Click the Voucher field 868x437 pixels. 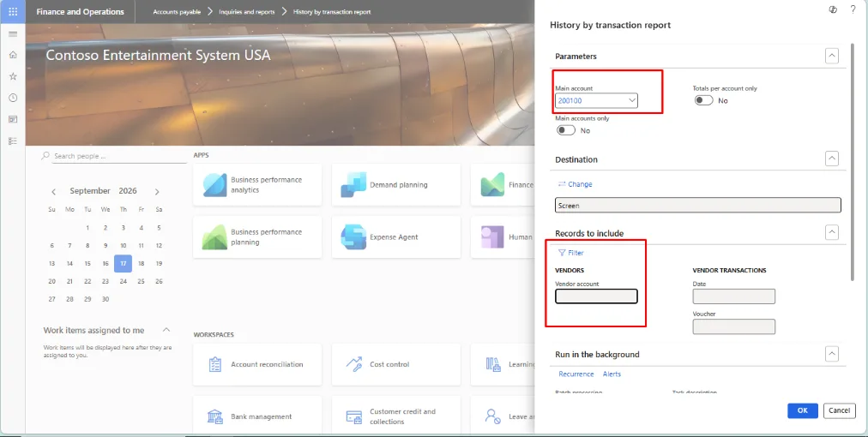pyautogui.click(x=733, y=326)
